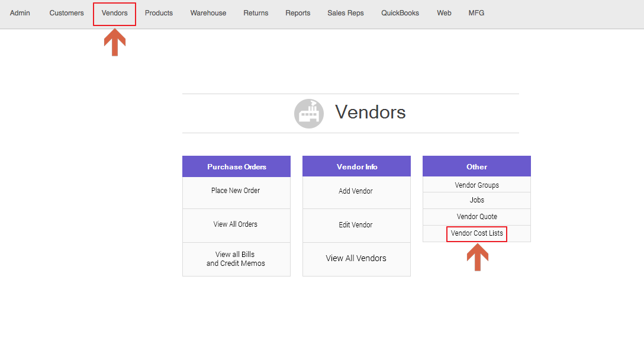Choose Edit Vendor option

pyautogui.click(x=356, y=225)
